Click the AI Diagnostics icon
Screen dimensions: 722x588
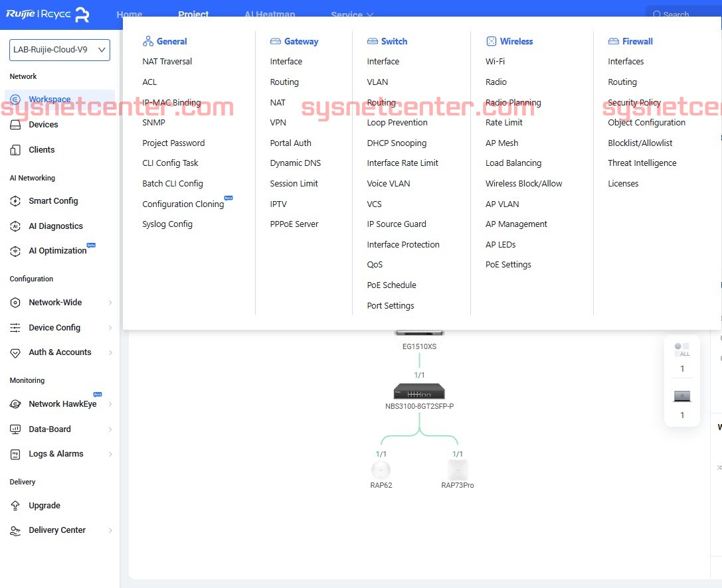[x=15, y=226]
